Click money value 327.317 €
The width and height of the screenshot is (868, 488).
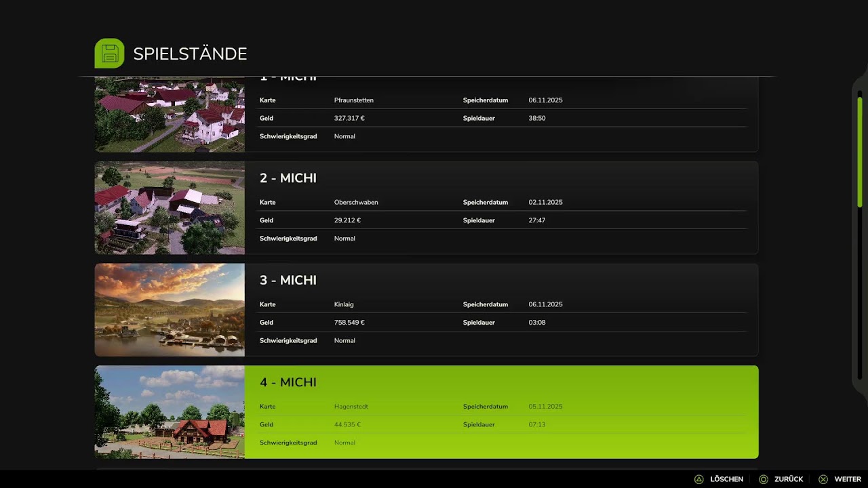tap(349, 119)
